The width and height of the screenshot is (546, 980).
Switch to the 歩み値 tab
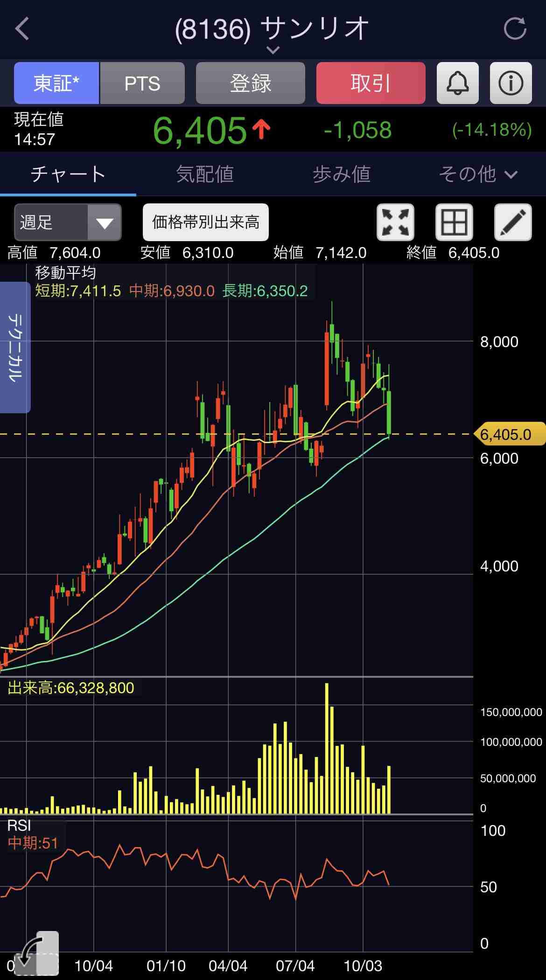[342, 174]
